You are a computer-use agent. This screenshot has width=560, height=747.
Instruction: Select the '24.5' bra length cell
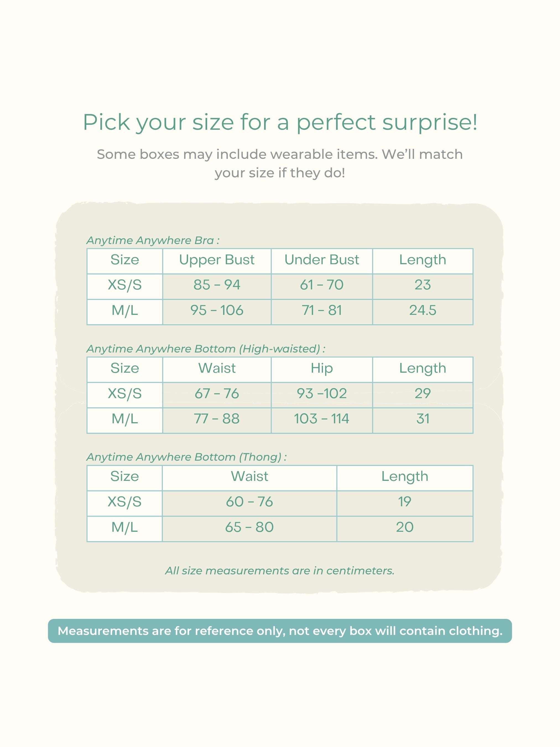coord(423,310)
